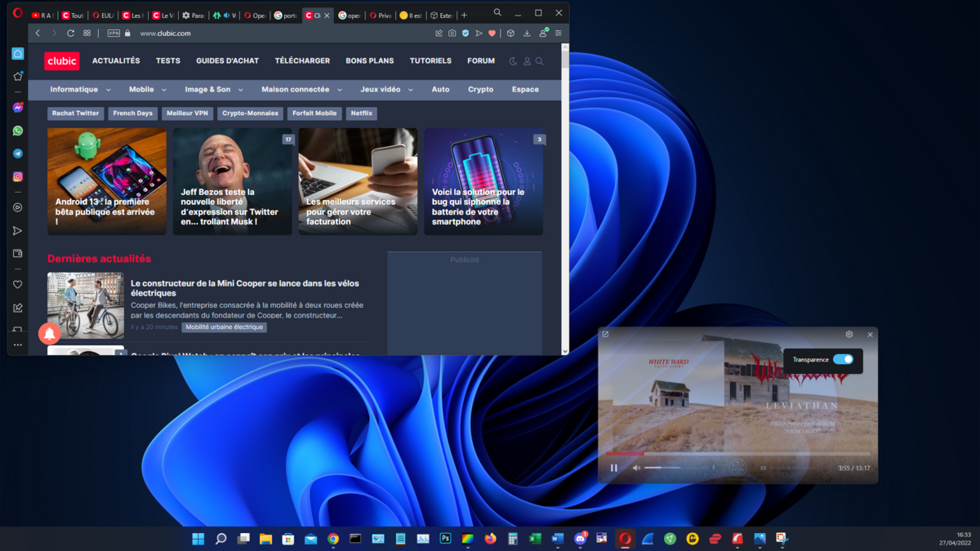The height and width of the screenshot is (551, 980).
Task: Open the Speed Dial start page grid
Action: [x=87, y=33]
